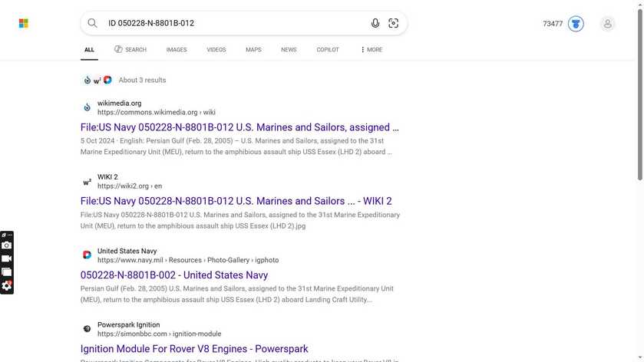The image size is (644, 362).
Task: Open the WIKI 2 result title
Action: (x=236, y=201)
